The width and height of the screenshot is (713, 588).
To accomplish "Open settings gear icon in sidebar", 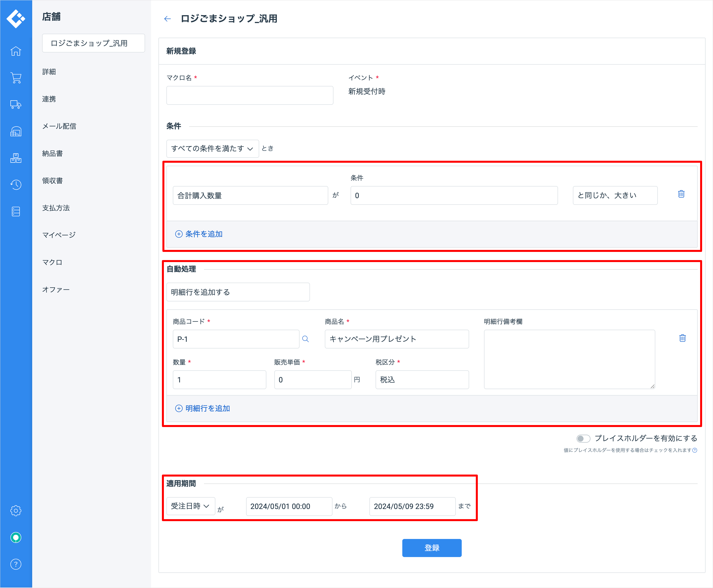I will [x=16, y=510].
